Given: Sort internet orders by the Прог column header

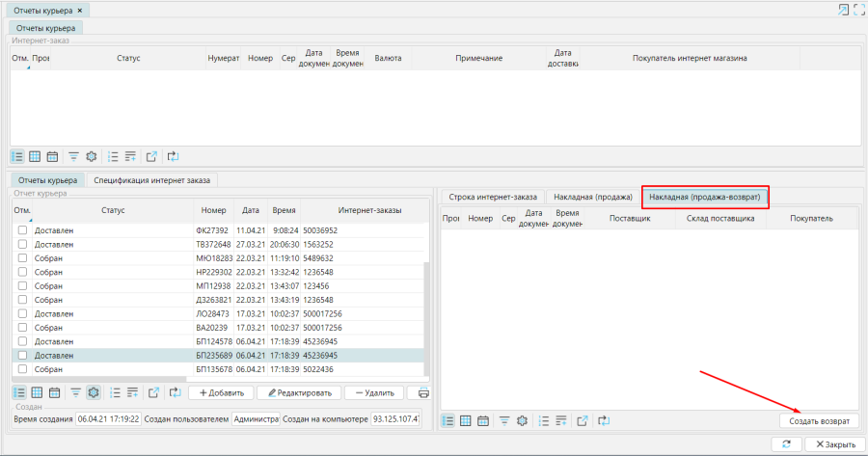Looking at the screenshot, I should click(40, 58).
